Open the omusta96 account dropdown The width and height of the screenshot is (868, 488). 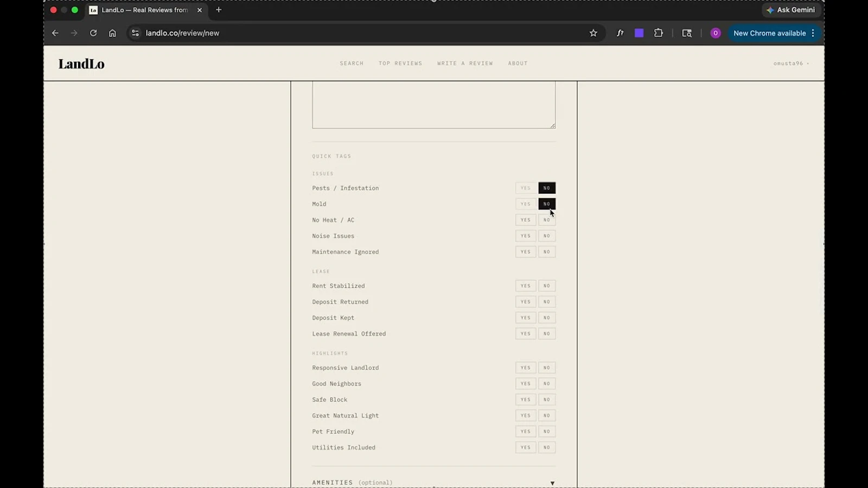[791, 63]
